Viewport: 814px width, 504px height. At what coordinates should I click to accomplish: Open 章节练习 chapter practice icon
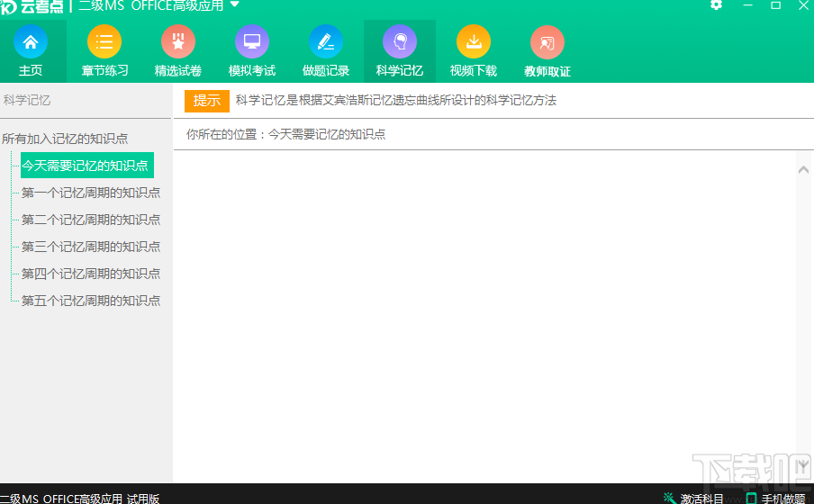coord(104,41)
